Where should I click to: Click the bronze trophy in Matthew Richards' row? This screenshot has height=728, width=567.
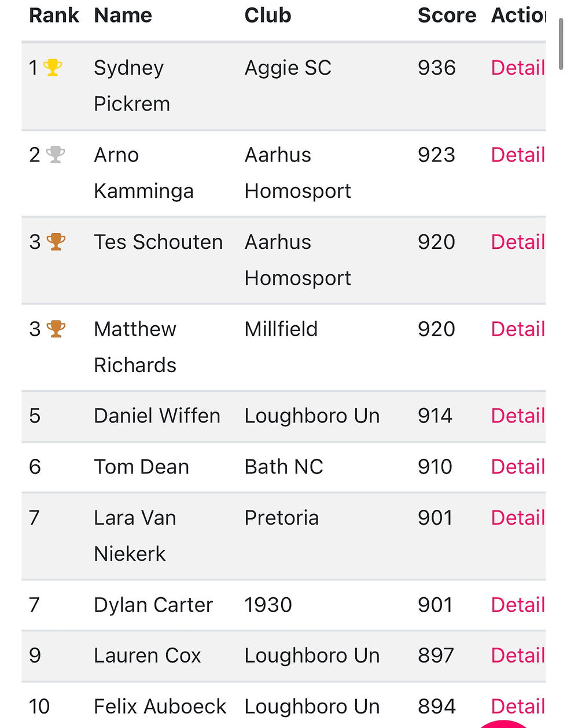point(56,329)
